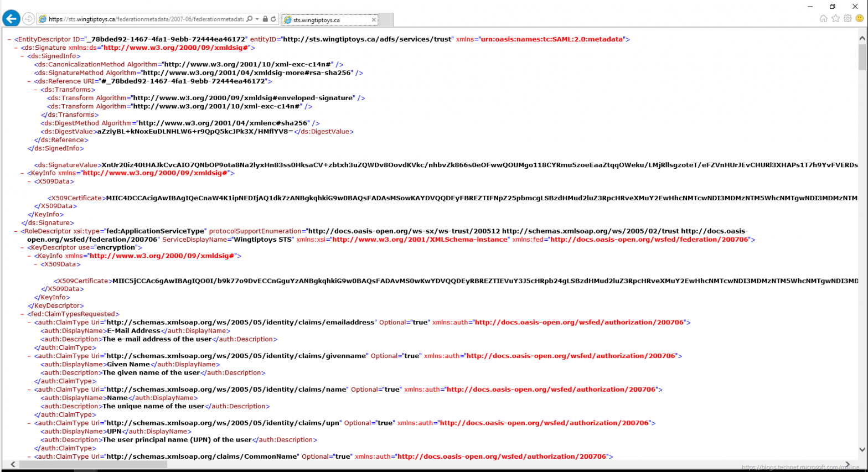Click the search magnifier in address bar
Image resolution: width=868 pixels, height=472 pixels.
pyautogui.click(x=250, y=19)
